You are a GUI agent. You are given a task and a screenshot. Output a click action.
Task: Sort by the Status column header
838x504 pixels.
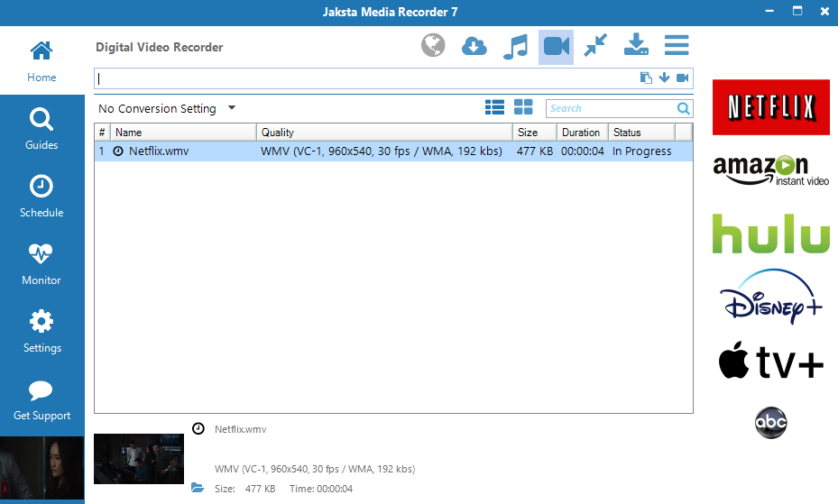641,133
